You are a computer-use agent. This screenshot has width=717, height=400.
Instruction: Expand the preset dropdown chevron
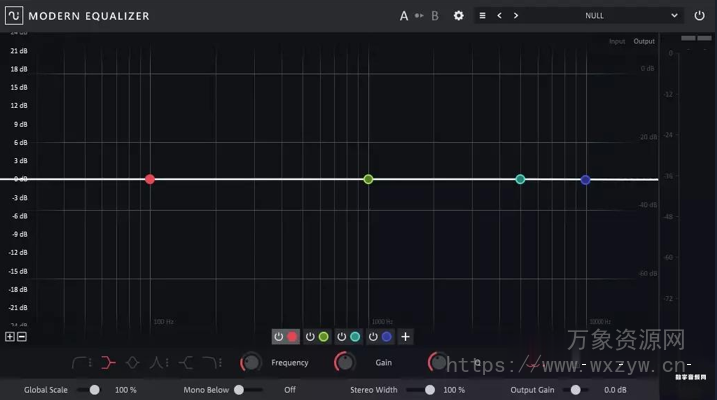(674, 16)
